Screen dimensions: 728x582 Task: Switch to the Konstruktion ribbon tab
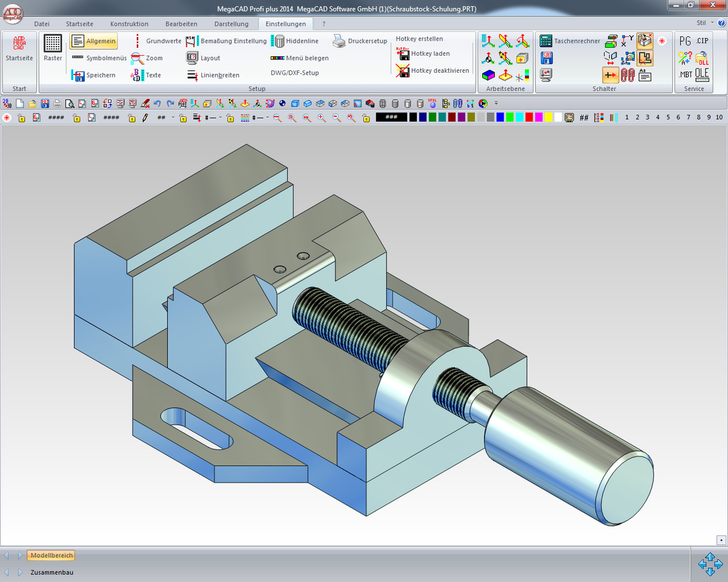tap(129, 24)
